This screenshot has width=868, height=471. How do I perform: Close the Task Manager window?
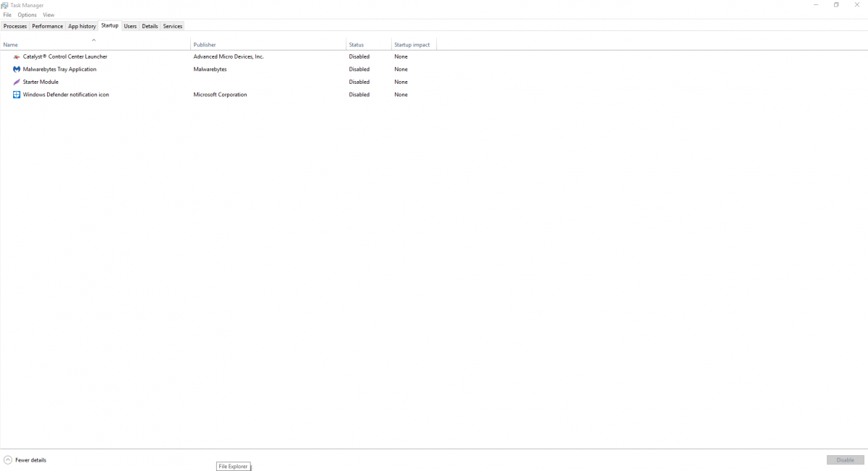pyautogui.click(x=857, y=5)
